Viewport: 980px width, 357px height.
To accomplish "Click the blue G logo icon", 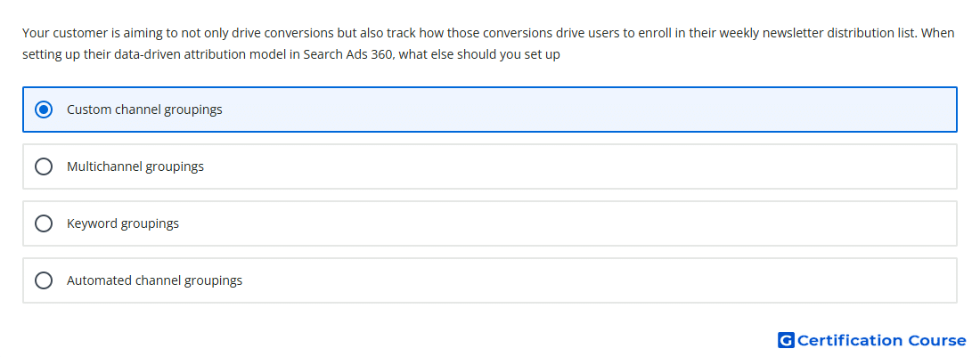I will pyautogui.click(x=786, y=340).
